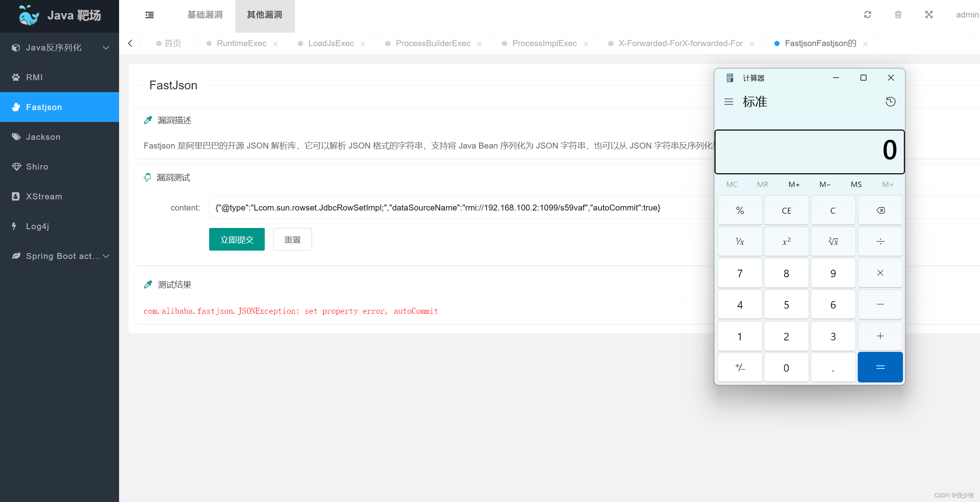Click calculator MS memory store button

click(856, 184)
